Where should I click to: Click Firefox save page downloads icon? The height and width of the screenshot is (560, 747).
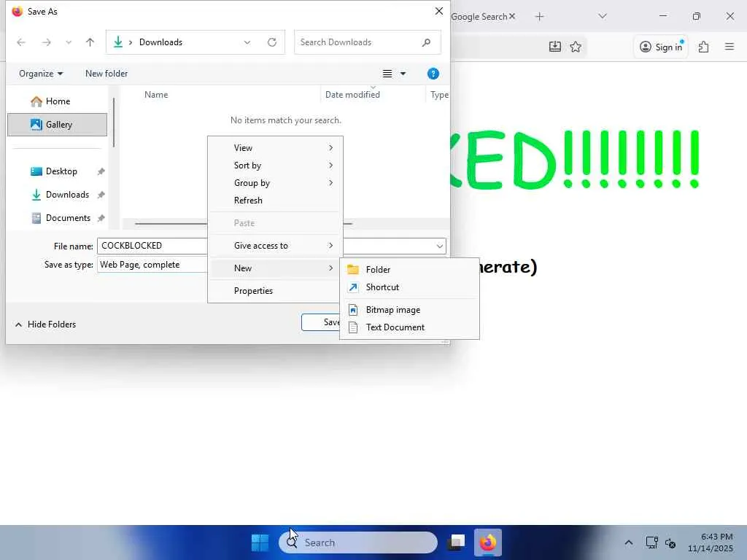(555, 47)
